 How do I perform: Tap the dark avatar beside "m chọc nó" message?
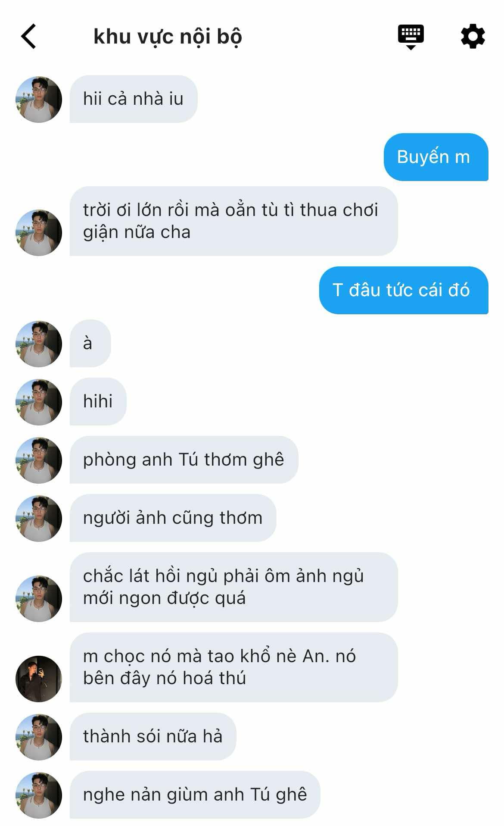click(39, 679)
